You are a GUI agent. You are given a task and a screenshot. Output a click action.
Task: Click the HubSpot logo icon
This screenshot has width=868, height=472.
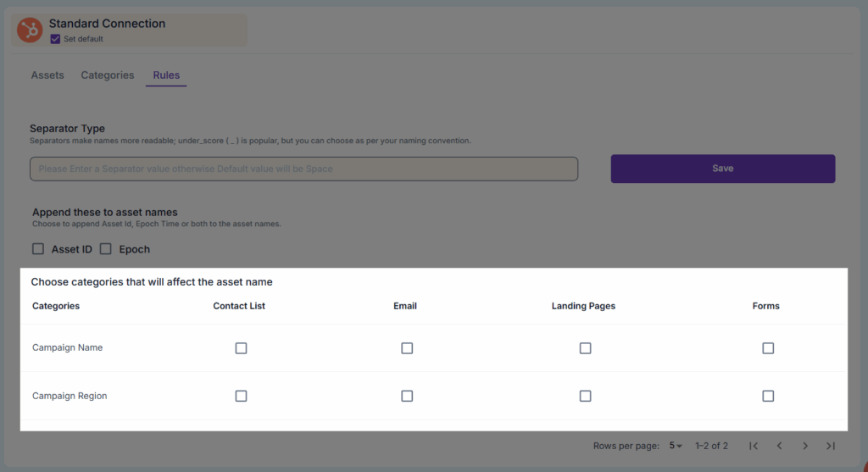pos(31,31)
